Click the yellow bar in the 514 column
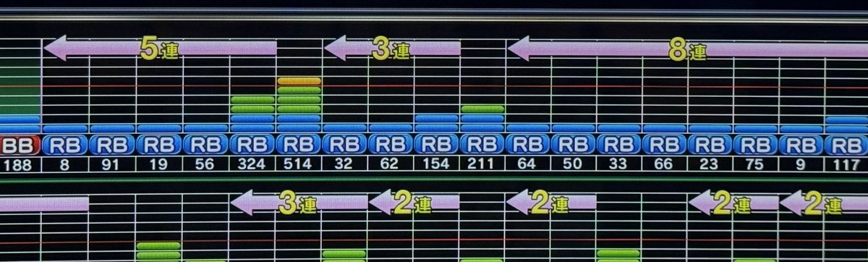Image resolution: width=868 pixels, height=262 pixels. (299, 81)
